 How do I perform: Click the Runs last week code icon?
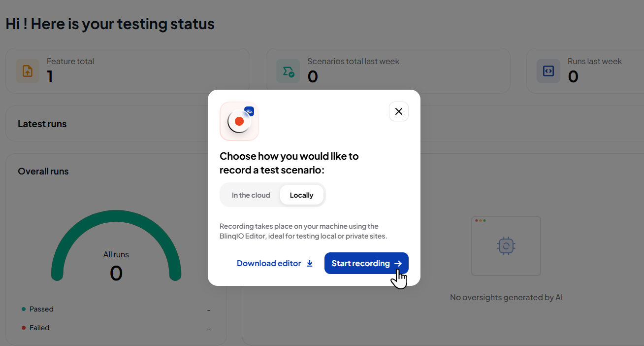pos(548,71)
